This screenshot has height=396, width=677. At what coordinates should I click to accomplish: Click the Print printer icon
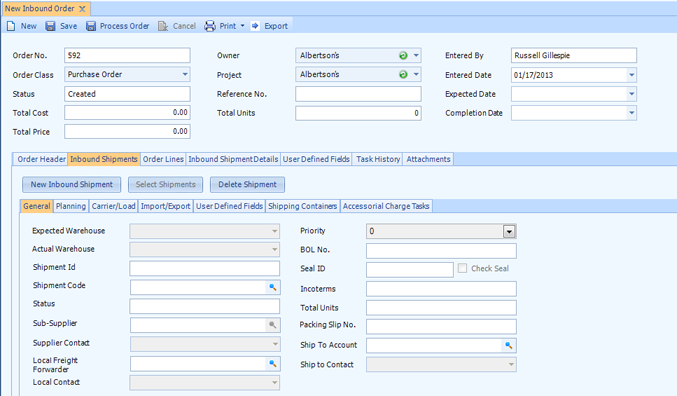(210, 26)
